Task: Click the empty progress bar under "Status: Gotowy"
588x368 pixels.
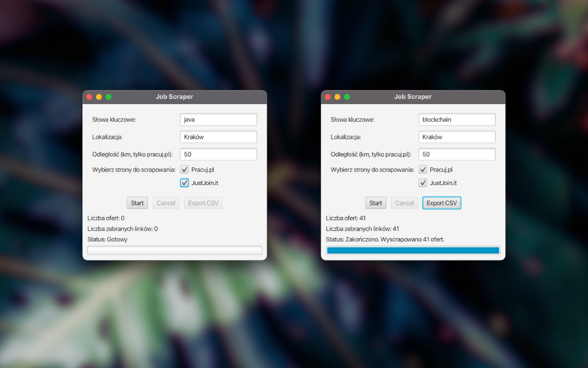Action: click(x=175, y=250)
